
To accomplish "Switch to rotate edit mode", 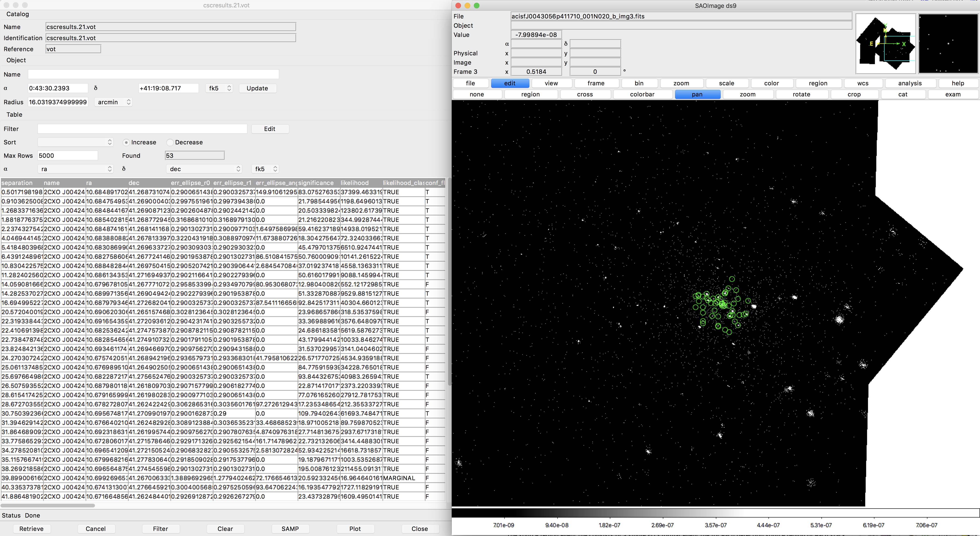I will pos(801,94).
